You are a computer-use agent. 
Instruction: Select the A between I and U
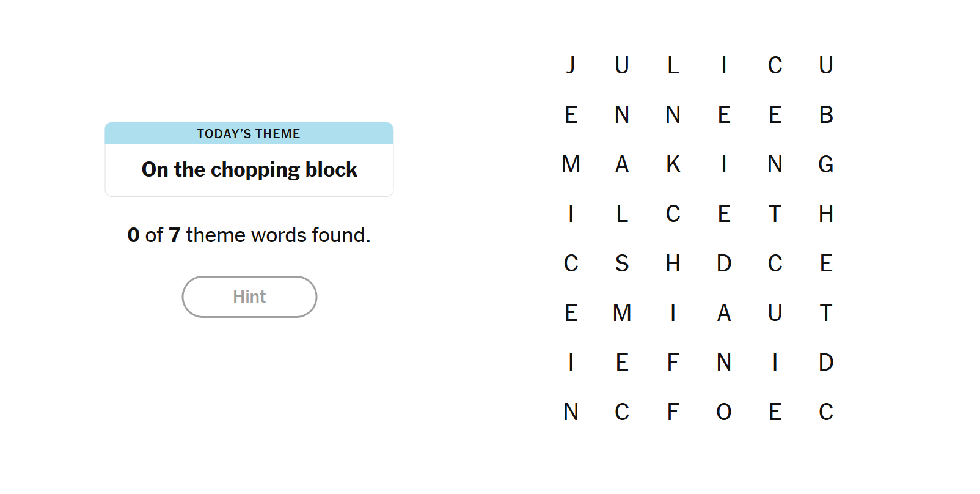[724, 313]
